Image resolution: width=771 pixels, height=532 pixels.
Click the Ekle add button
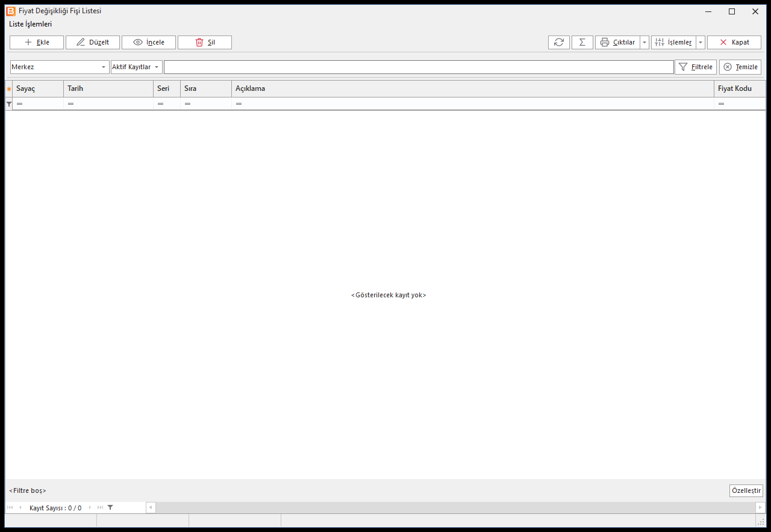(x=37, y=42)
